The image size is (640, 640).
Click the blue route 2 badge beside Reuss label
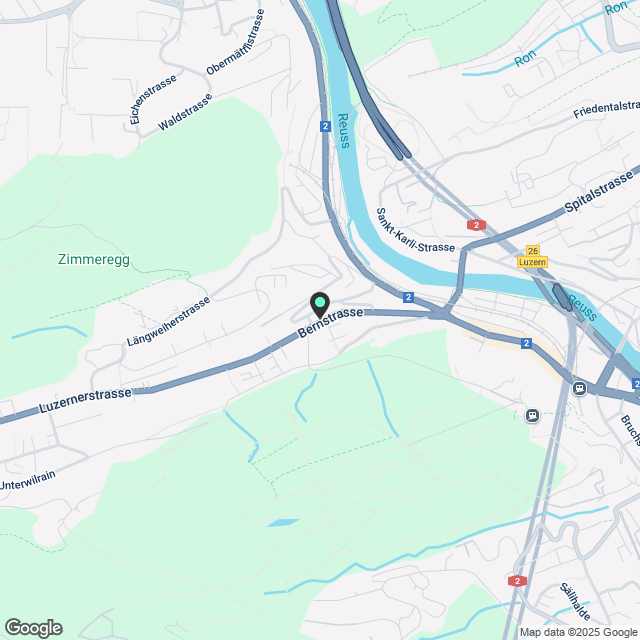click(325, 126)
